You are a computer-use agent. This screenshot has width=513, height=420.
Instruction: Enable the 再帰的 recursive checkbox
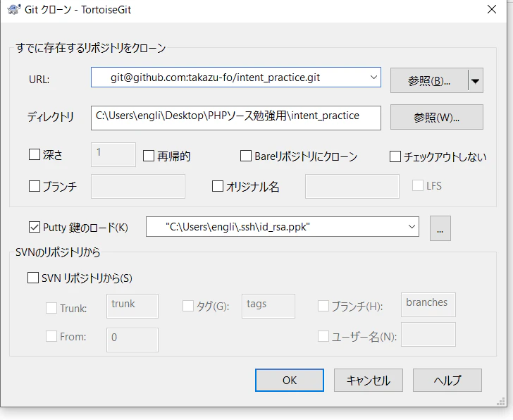[x=149, y=156]
